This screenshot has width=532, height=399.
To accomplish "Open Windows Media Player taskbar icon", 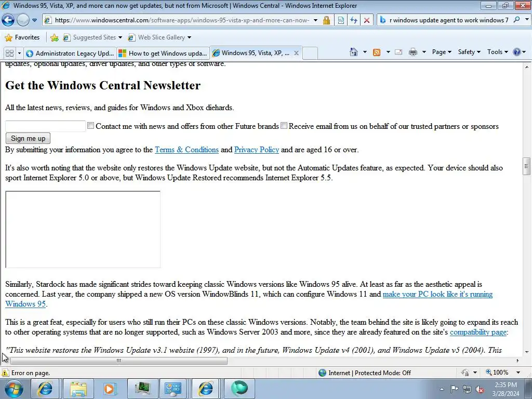I will tap(110, 389).
